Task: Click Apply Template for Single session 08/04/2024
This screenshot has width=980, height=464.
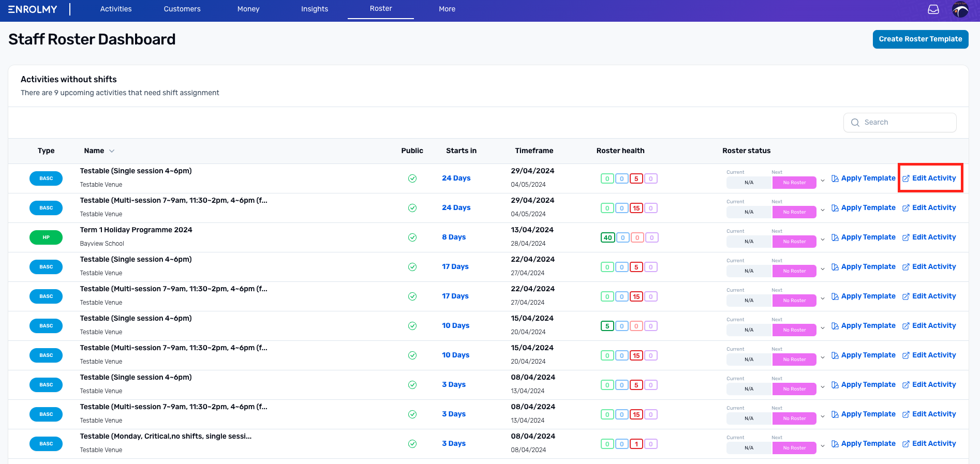Action: coord(863,385)
